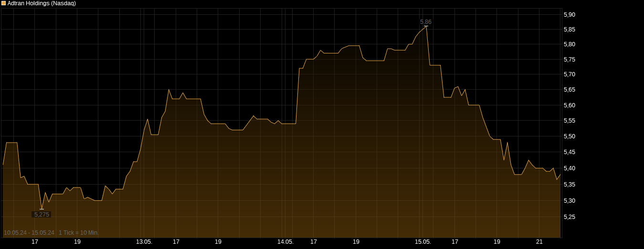Select the 5,75 value on the price axis

point(569,60)
